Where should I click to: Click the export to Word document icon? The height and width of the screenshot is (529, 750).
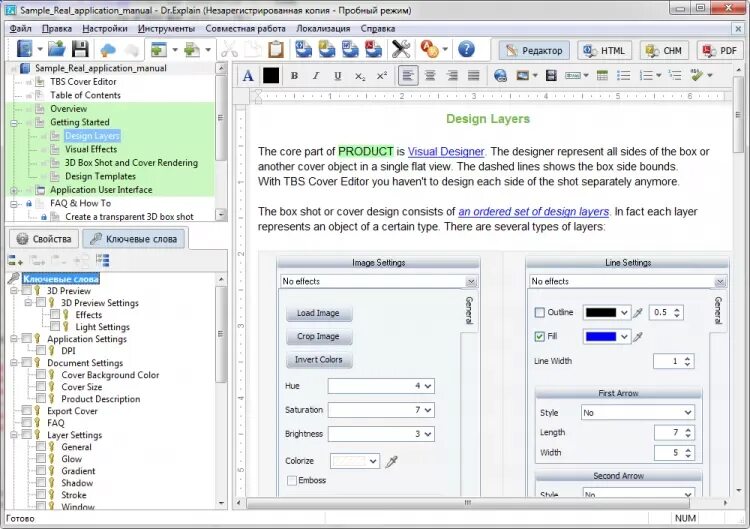(x=350, y=49)
